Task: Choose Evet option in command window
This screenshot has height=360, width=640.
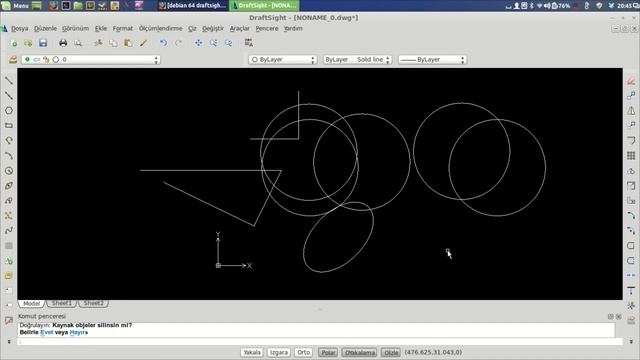Action: 47,332
